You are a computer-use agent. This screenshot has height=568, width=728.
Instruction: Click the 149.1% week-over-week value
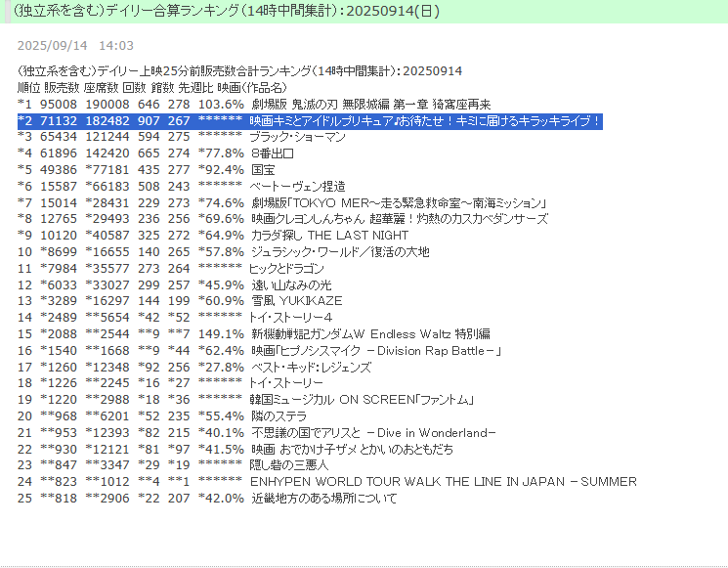click(x=221, y=334)
